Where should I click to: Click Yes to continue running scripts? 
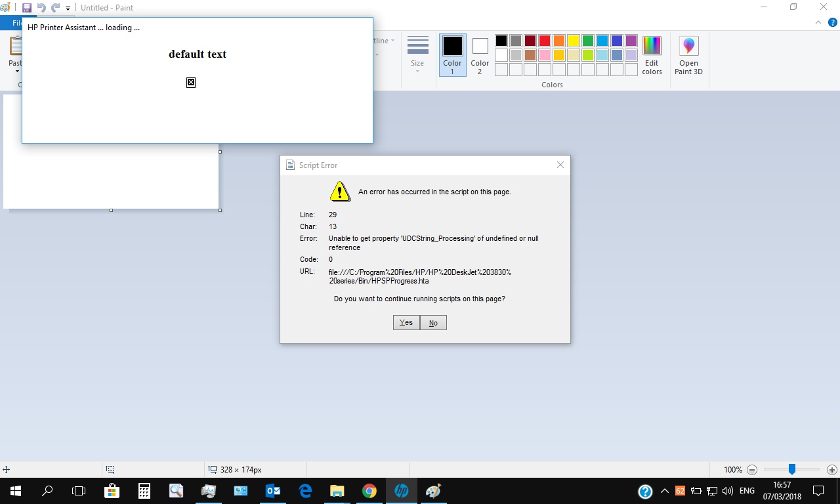click(x=406, y=322)
